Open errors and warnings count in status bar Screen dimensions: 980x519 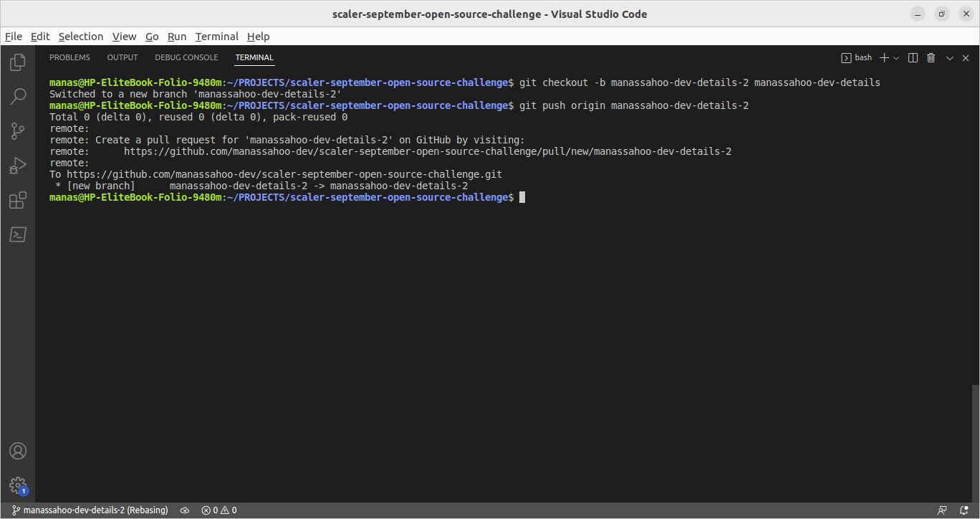pos(219,510)
